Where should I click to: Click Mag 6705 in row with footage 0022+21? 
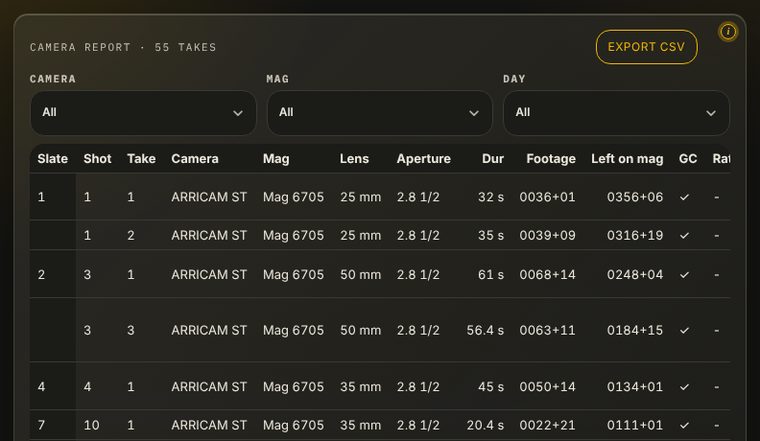pyautogui.click(x=293, y=425)
